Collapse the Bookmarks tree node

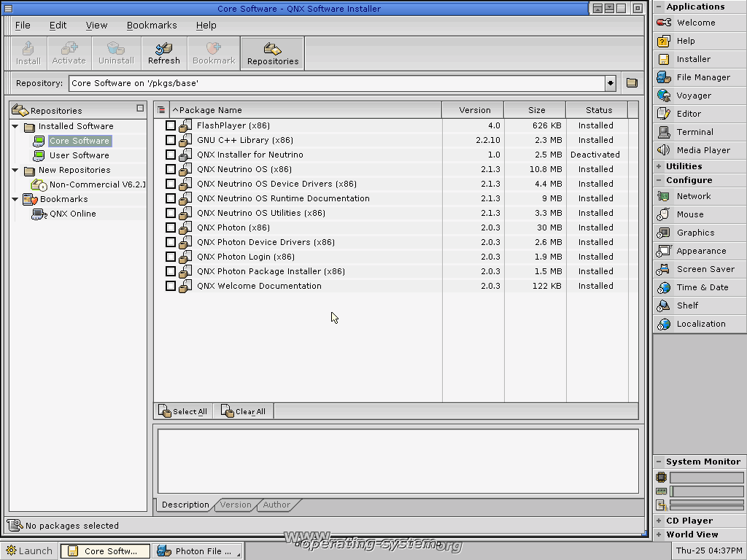15,199
